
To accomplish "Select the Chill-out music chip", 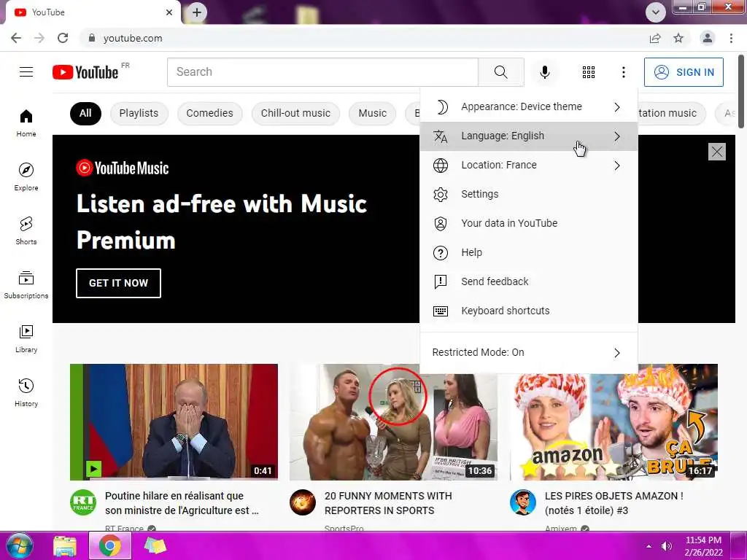I will pyautogui.click(x=295, y=113).
